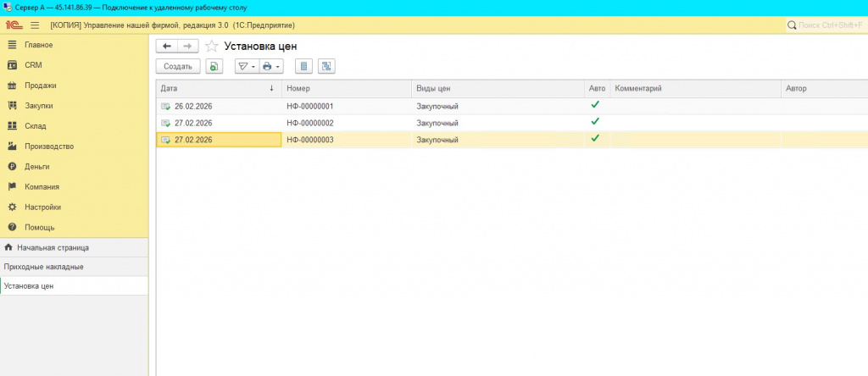
Task: Open the CRM section
Action: (75, 65)
